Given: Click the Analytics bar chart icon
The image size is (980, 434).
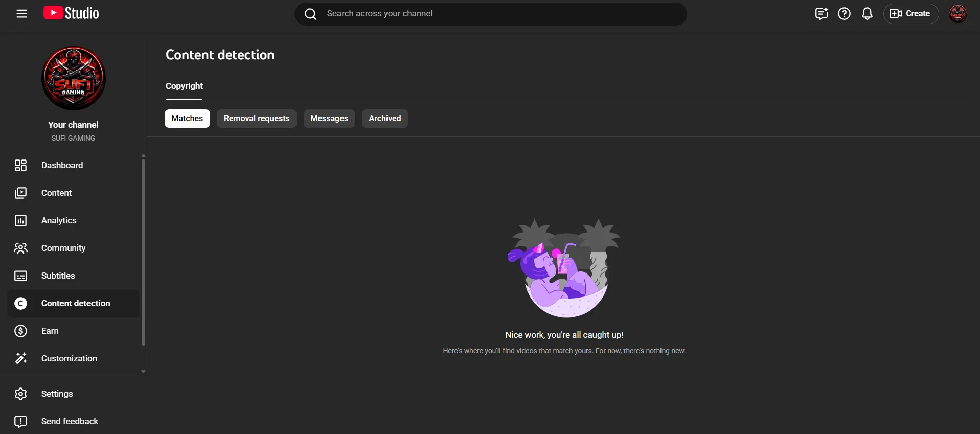Looking at the screenshot, I should point(20,220).
